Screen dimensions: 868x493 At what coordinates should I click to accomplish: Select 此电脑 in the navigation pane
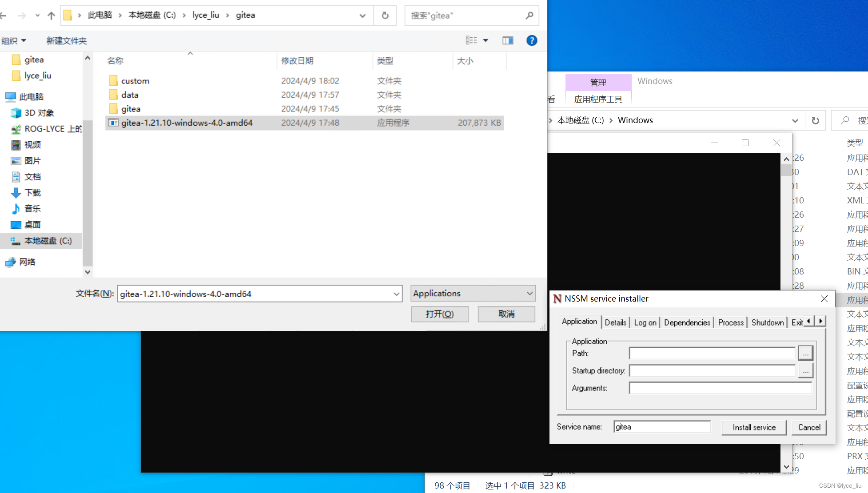point(31,97)
